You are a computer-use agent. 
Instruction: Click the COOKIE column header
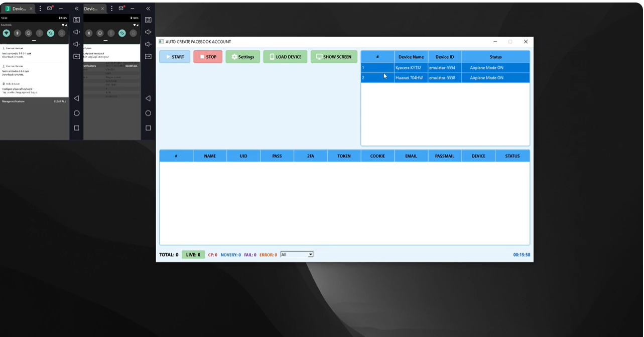[377, 156]
